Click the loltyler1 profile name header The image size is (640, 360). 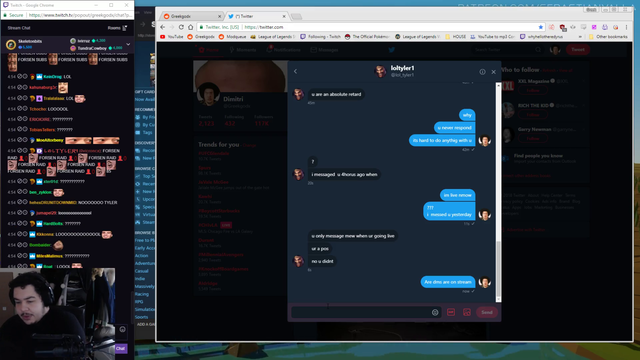click(x=402, y=68)
